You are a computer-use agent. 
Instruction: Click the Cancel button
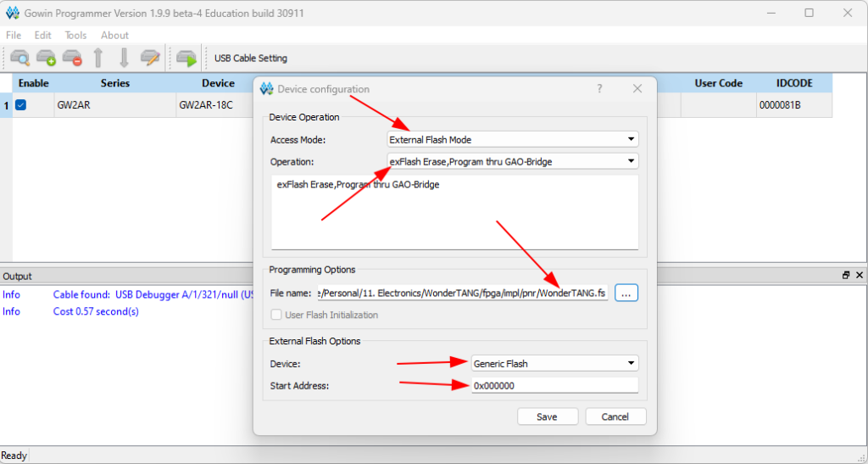[x=615, y=416]
